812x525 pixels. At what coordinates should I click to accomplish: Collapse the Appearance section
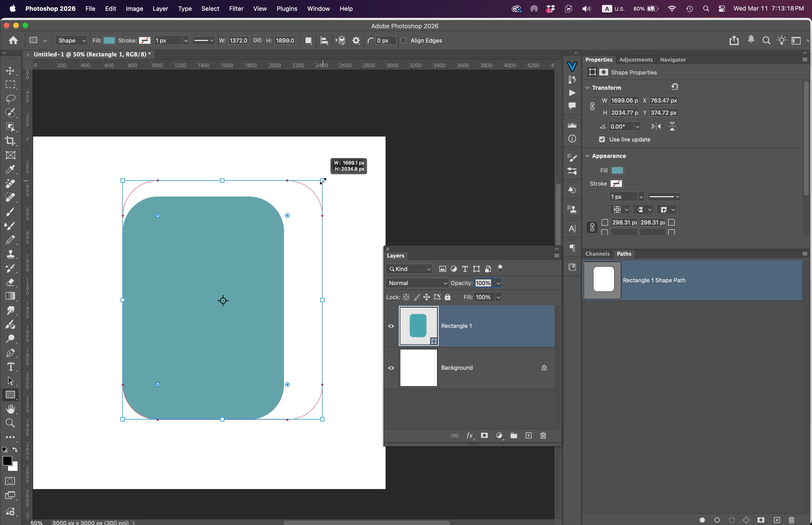(x=587, y=156)
